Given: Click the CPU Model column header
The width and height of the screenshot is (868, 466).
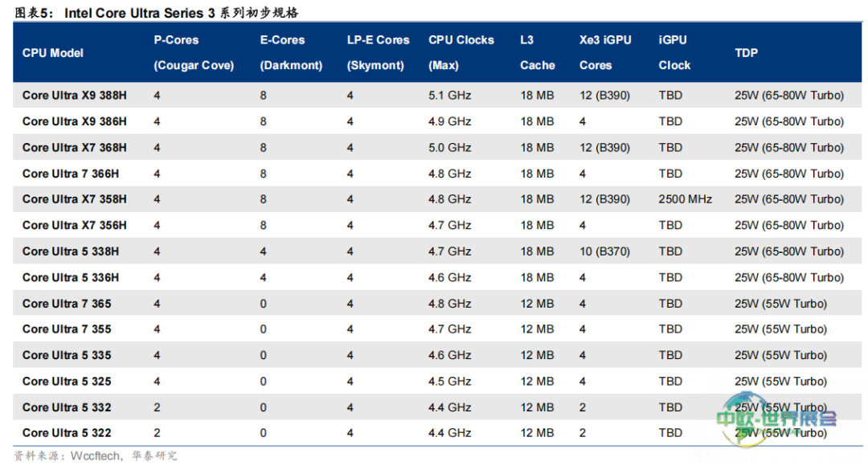Looking at the screenshot, I should coord(53,53).
